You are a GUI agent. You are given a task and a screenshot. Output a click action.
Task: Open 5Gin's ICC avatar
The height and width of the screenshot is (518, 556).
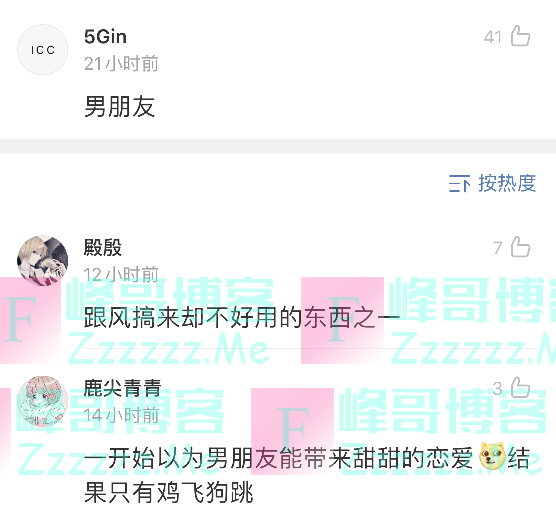pos(43,50)
